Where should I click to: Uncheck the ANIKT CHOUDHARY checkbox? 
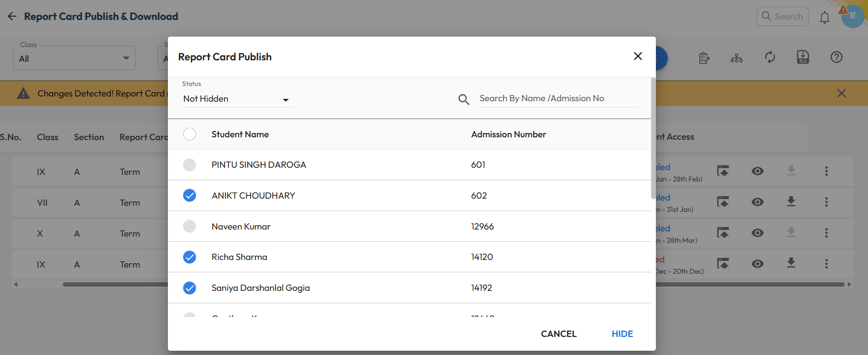click(189, 195)
